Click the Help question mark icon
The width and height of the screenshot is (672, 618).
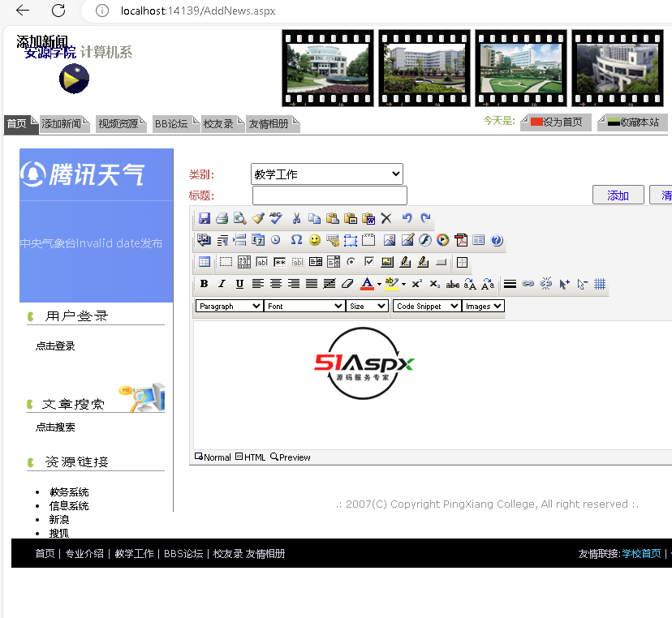[x=497, y=240]
